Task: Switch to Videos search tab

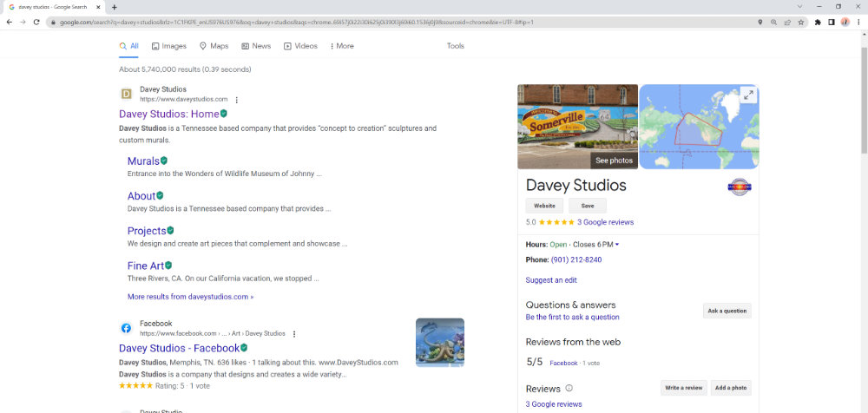Action: pyautogui.click(x=300, y=46)
